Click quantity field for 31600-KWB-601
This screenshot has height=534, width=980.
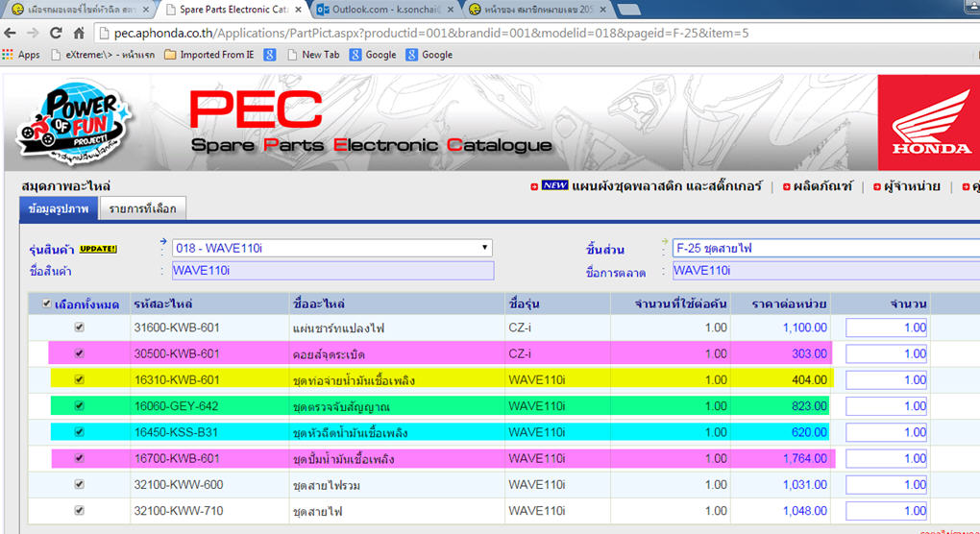point(886,328)
